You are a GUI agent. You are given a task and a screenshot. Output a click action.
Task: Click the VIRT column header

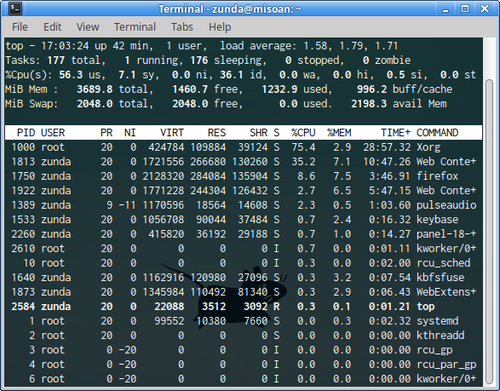(172, 133)
